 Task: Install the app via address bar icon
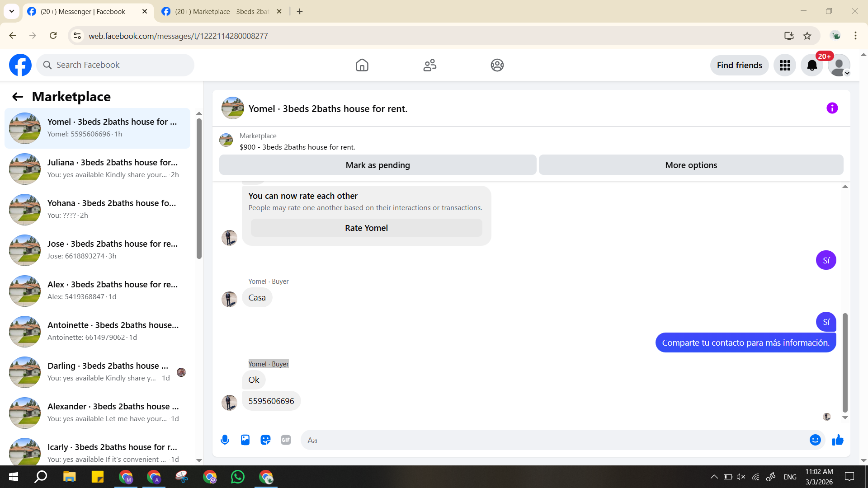[789, 36]
